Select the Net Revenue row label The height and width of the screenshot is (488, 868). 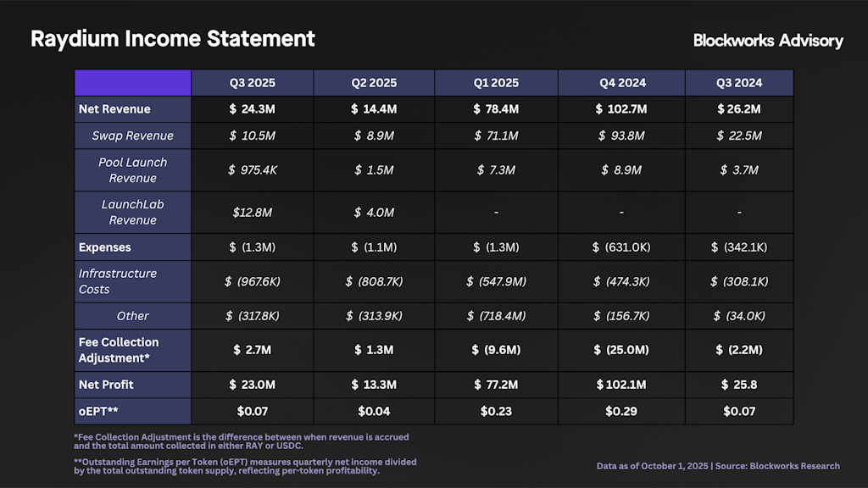pos(114,109)
